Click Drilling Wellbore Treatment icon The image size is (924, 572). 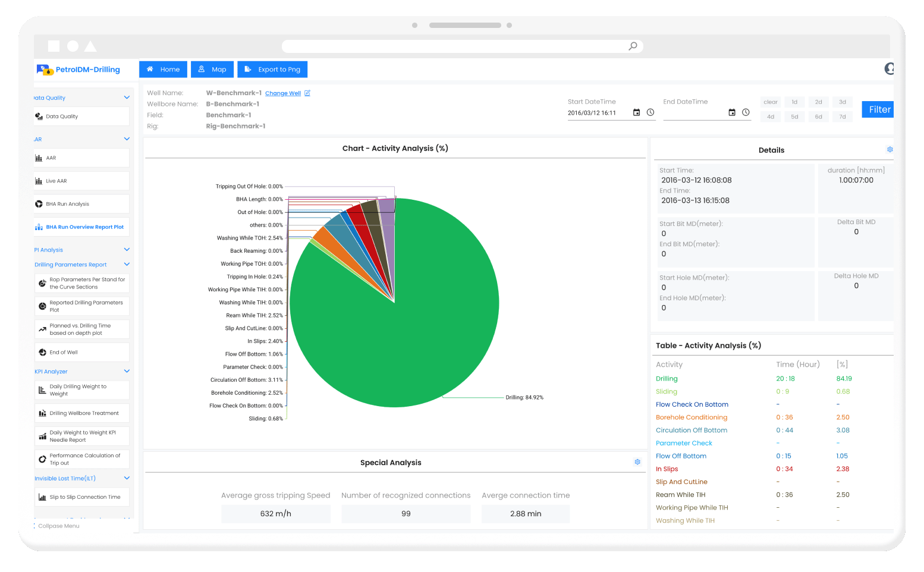pyautogui.click(x=42, y=413)
